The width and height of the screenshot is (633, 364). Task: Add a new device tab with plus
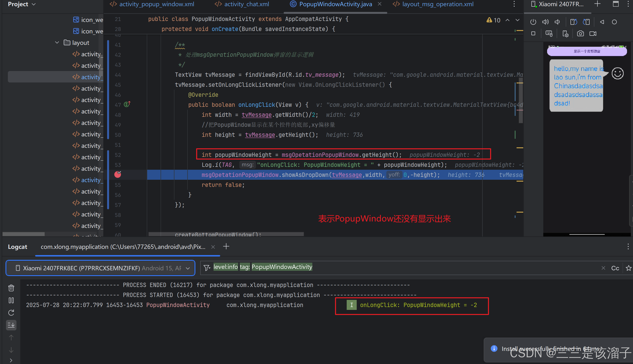(x=597, y=4)
